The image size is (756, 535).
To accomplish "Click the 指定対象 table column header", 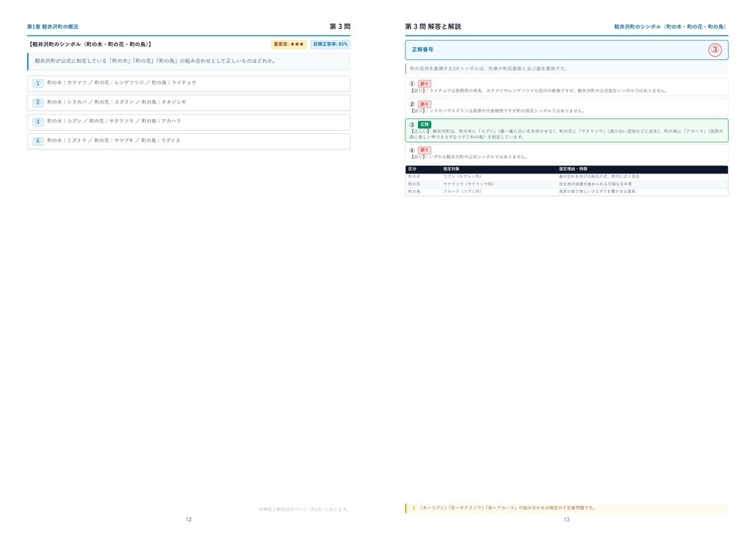I will pyautogui.click(x=451, y=169).
